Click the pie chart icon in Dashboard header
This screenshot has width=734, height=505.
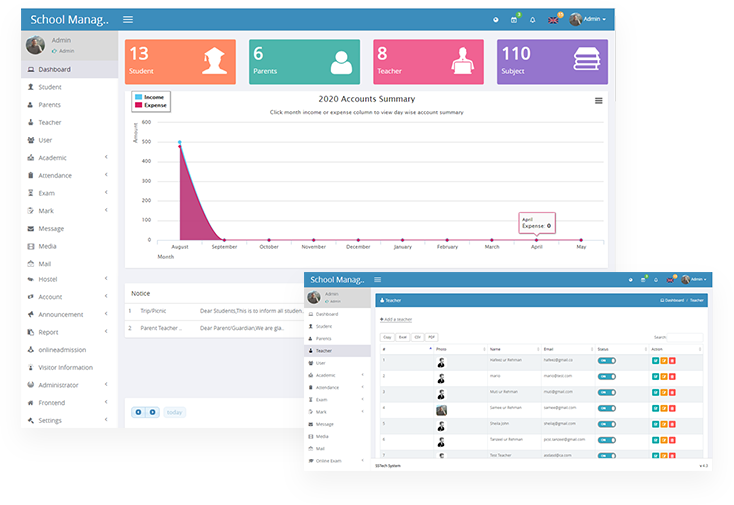click(x=496, y=20)
